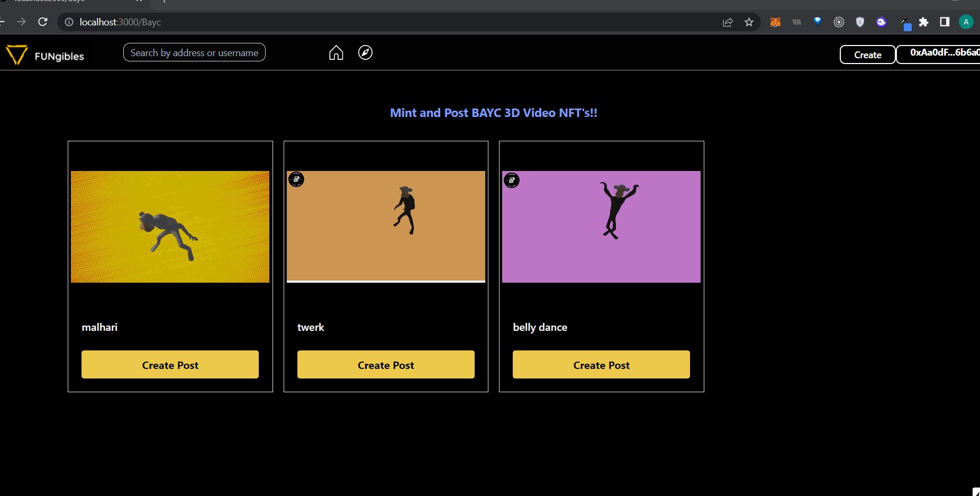This screenshot has height=496, width=980.
Task: Share this page from the address bar
Action: click(x=728, y=22)
